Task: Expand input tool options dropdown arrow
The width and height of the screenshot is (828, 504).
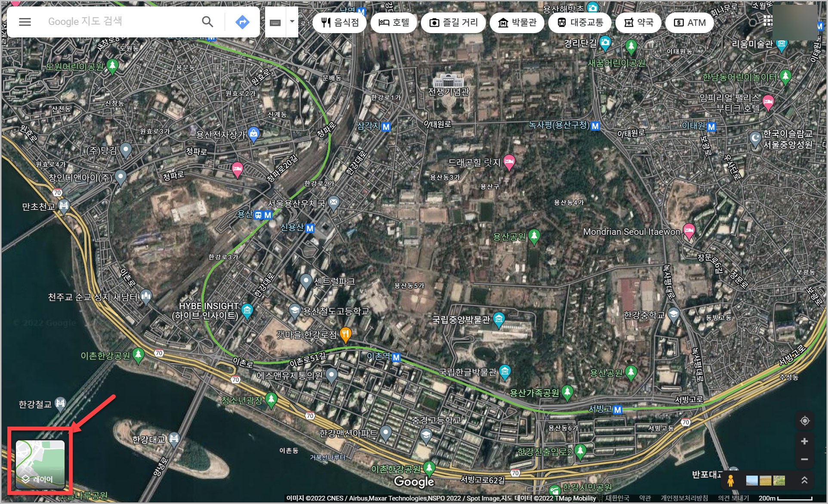Action: coord(292,22)
